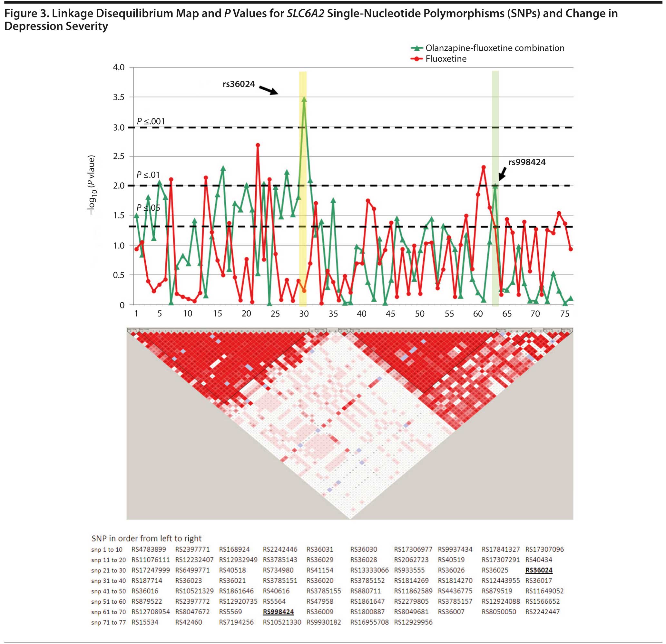Click the underlined RS36024 entry in SNP list
666x644 pixels.
click(539, 570)
